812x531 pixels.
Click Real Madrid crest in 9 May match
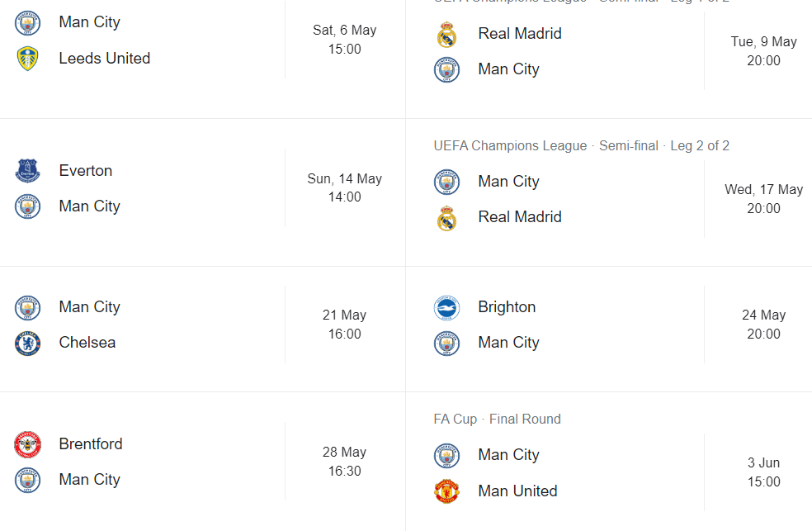pyautogui.click(x=446, y=34)
